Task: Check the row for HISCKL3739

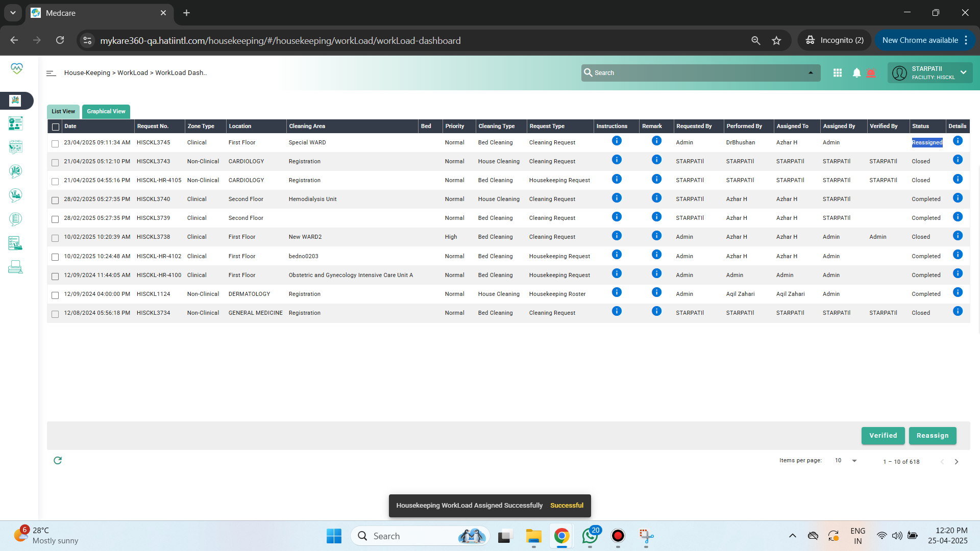Action: coord(55,219)
